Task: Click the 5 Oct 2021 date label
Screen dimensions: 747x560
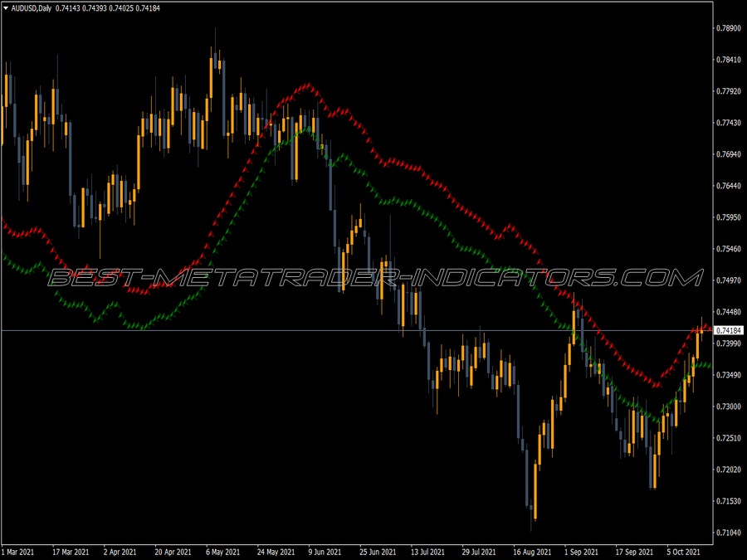Action: coord(684,552)
